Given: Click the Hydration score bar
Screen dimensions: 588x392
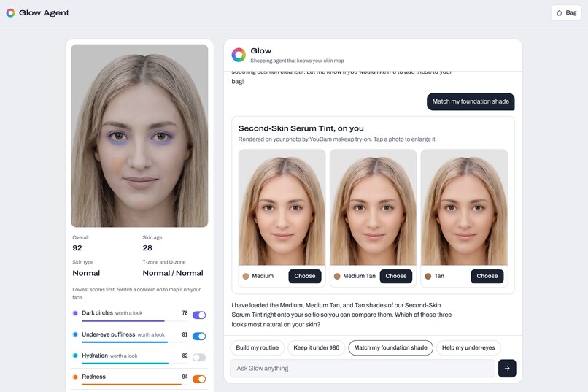Looking at the screenshot, I should coord(135,364).
